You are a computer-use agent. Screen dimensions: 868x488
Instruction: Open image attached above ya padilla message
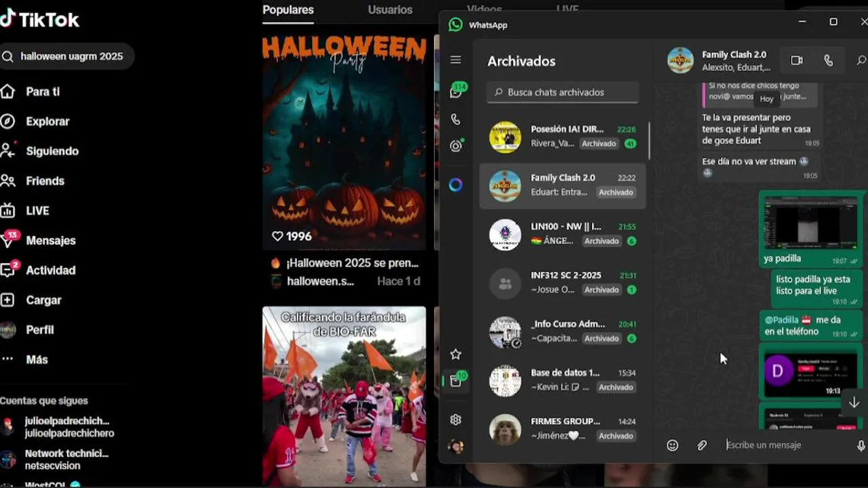point(810,224)
